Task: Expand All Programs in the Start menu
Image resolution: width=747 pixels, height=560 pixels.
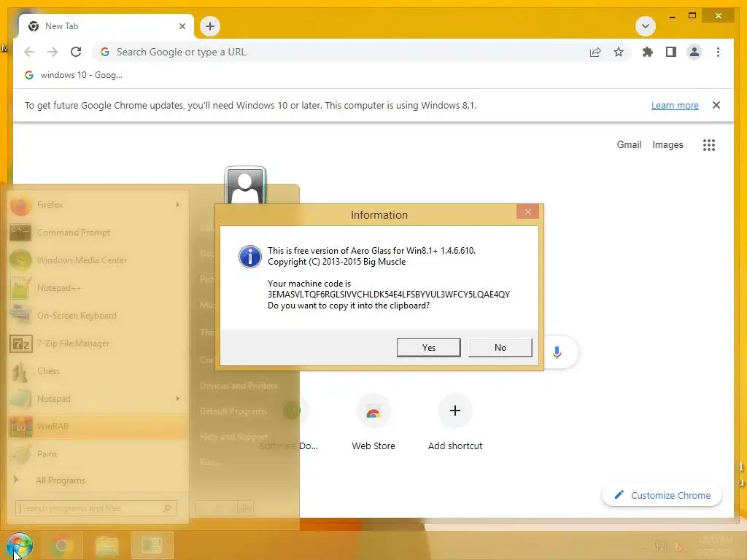Action: [x=60, y=481]
